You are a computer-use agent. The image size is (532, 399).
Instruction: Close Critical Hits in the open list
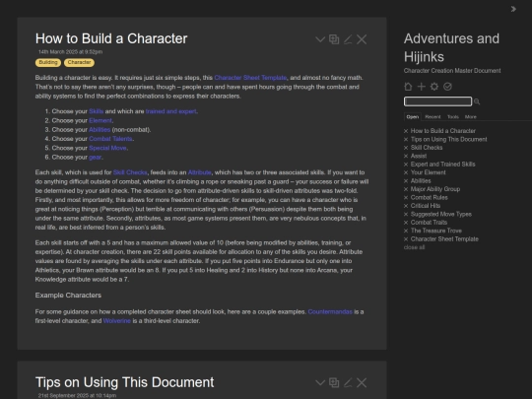coord(406,206)
